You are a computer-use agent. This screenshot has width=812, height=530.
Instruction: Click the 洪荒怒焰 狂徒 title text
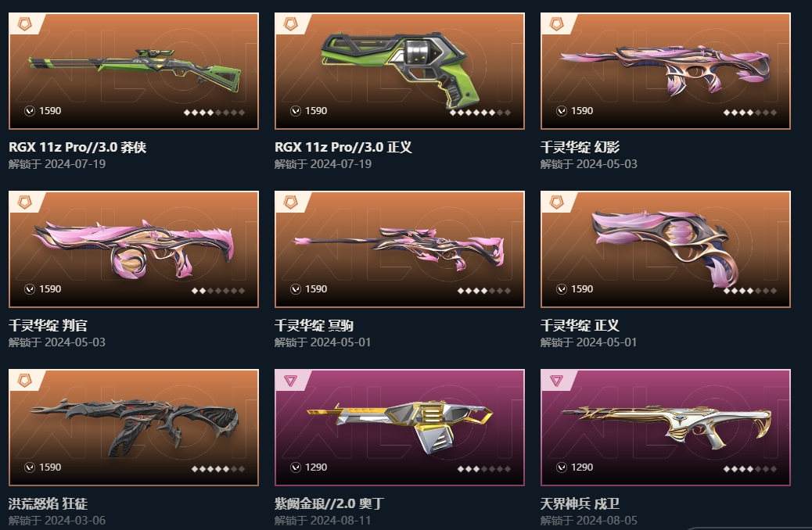(48, 503)
